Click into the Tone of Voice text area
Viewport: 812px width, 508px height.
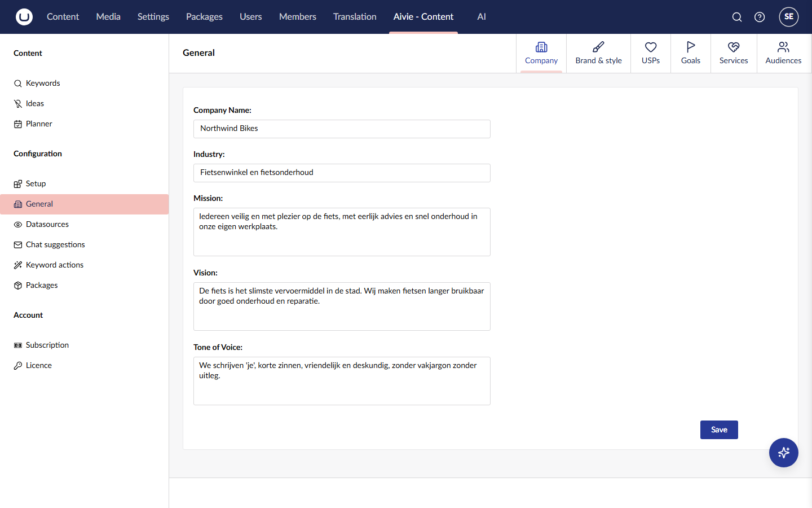(x=342, y=381)
